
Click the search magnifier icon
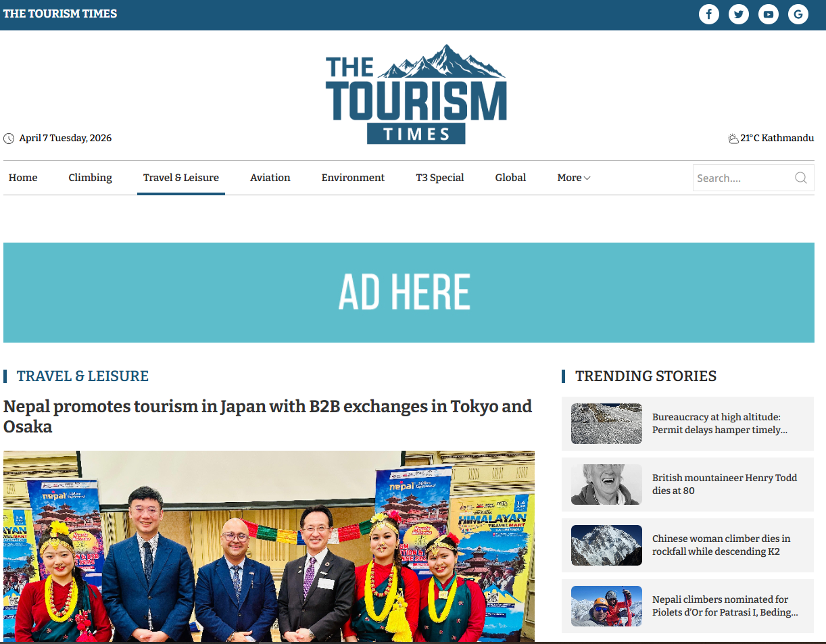[800, 178]
